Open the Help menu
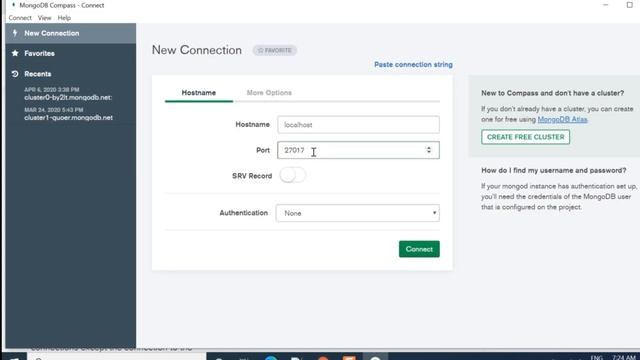The image size is (640, 360). click(x=64, y=18)
